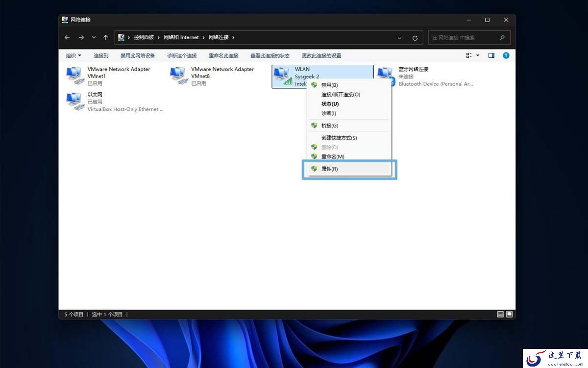This screenshot has width=588, height=368.
Task: Open view options dropdown arrow
Action: [x=478, y=55]
